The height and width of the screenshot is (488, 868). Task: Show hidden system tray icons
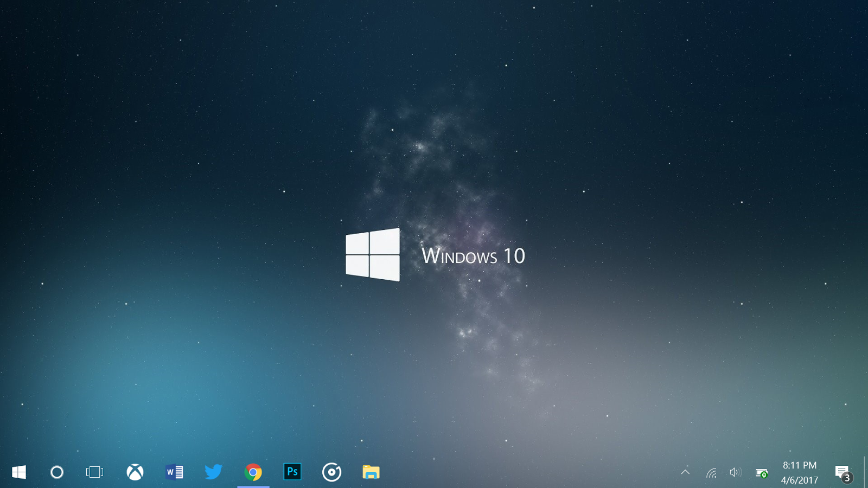point(685,472)
